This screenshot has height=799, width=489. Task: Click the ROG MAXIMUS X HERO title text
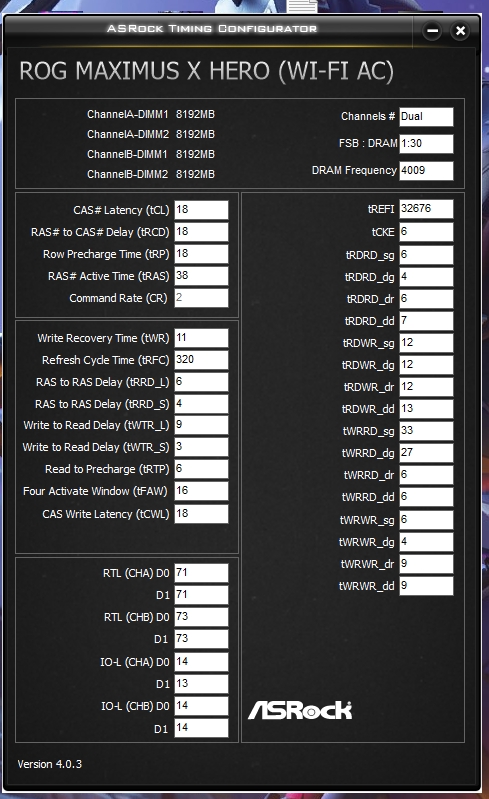206,71
